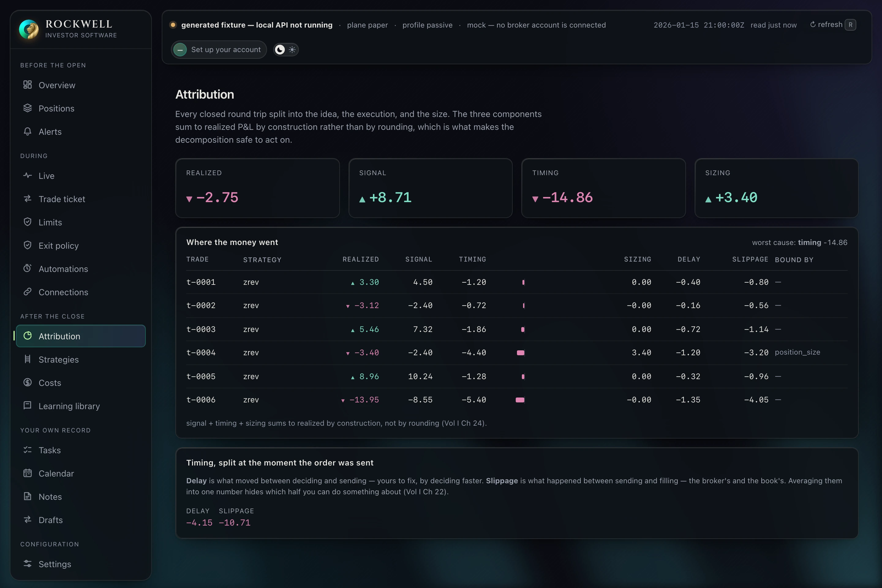Open Tasks checklist icon
Viewport: 882px width, 588px height.
pos(27,450)
